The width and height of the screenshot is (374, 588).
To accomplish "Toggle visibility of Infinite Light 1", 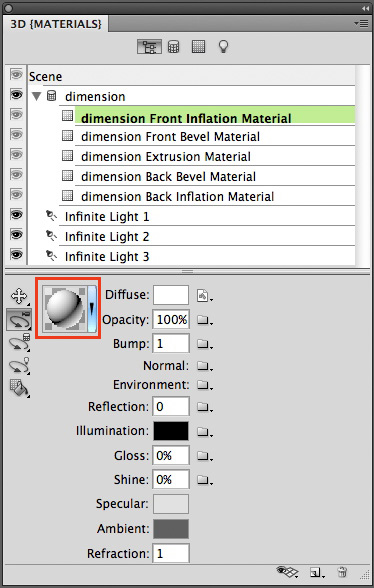I will 16,215.
